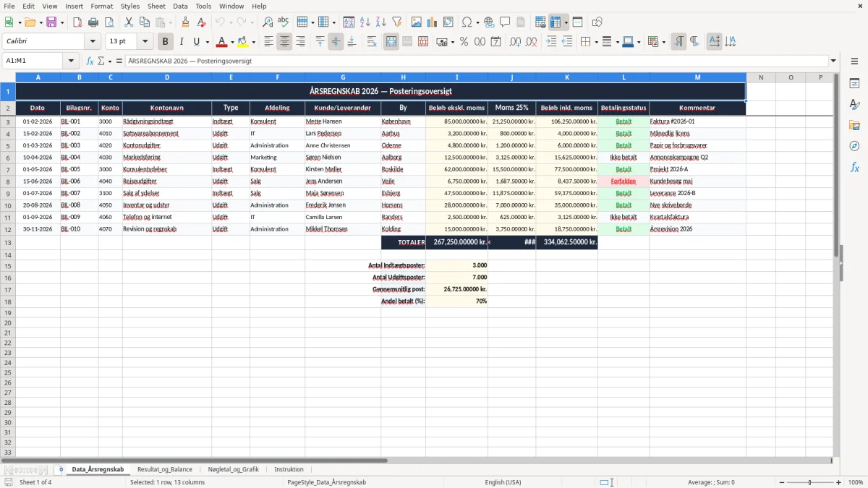Open the sidebar Gallery icon
The height and width of the screenshot is (488, 868).
(854, 125)
